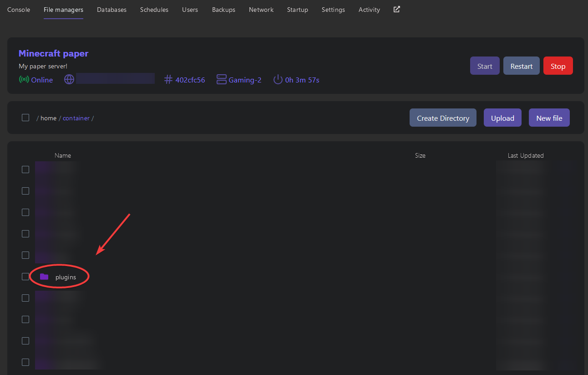This screenshot has width=588, height=375.
Task: Click the uptime value 0h 3m 57s
Action: 302,80
